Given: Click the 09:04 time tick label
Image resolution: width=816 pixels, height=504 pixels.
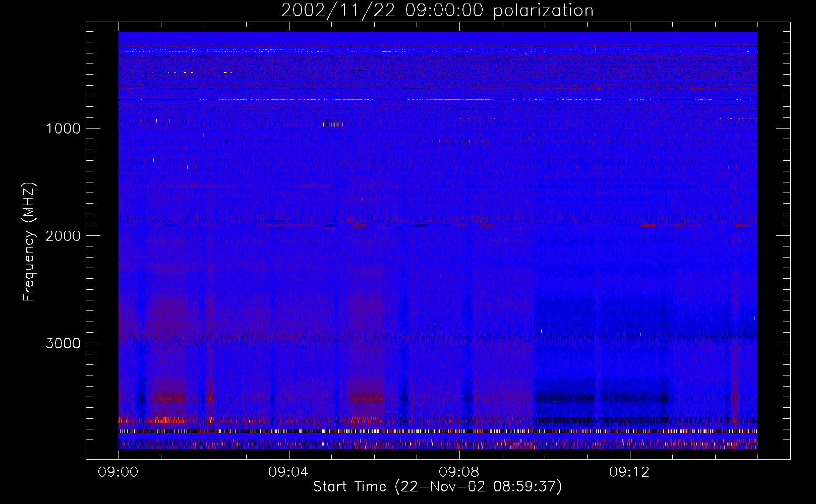Looking at the screenshot, I should [x=288, y=472].
